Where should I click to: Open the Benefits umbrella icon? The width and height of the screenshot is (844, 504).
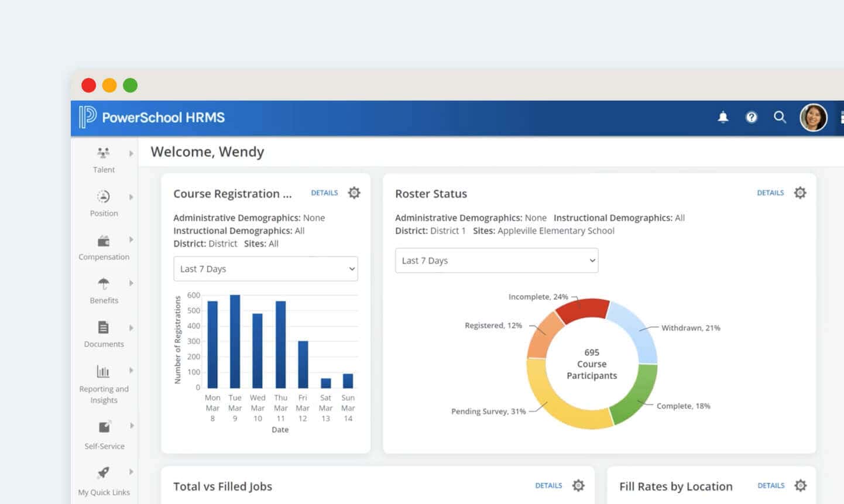104,284
